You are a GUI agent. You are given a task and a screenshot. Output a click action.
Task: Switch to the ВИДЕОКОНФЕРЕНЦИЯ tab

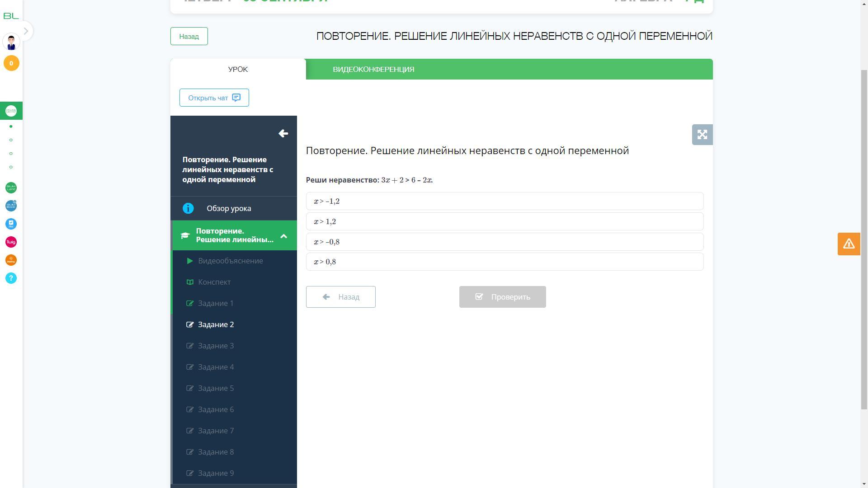click(373, 69)
